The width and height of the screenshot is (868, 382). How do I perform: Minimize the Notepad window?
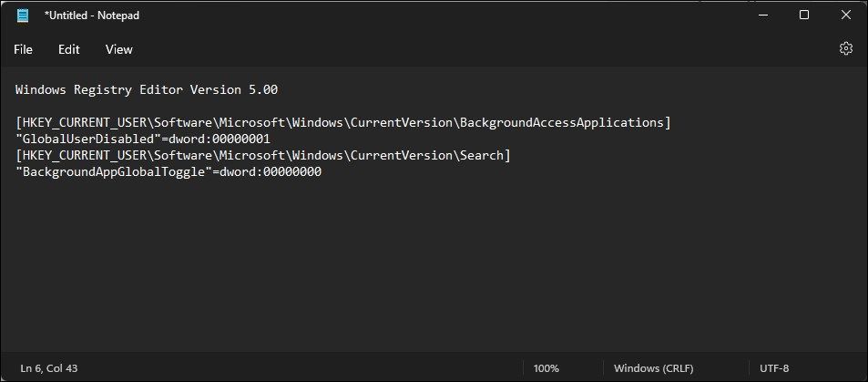coord(762,15)
